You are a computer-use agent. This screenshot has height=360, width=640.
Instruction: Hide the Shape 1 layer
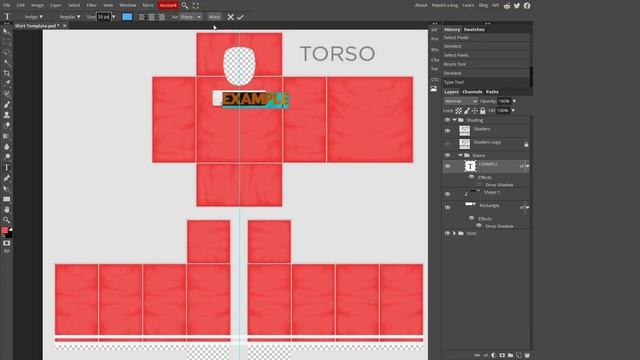coord(447,194)
